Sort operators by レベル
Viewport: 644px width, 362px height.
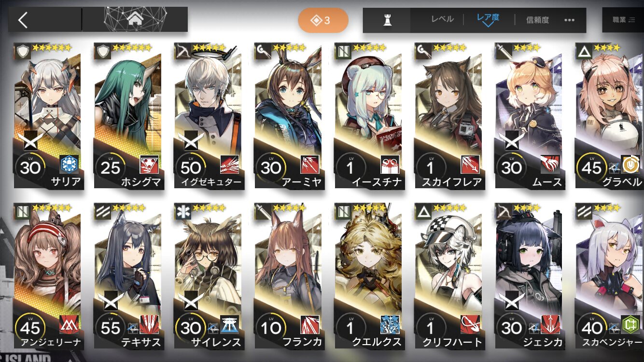click(x=443, y=20)
